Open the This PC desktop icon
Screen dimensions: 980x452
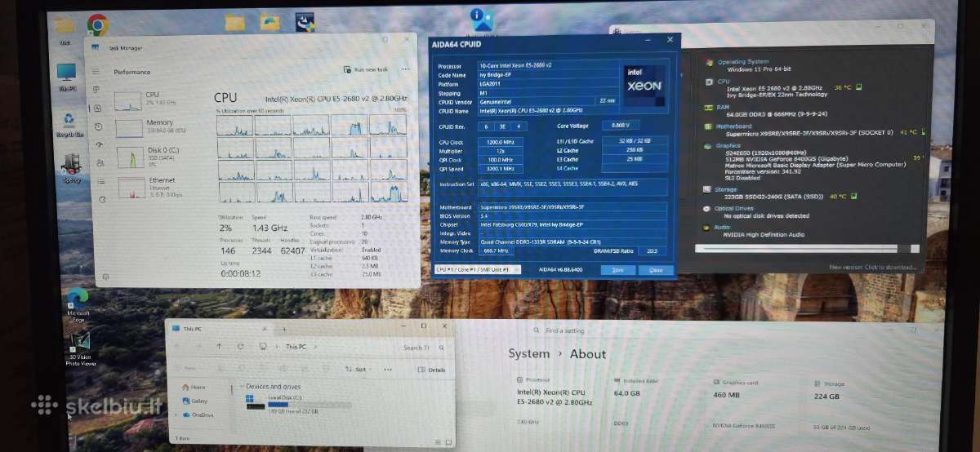pyautogui.click(x=66, y=77)
